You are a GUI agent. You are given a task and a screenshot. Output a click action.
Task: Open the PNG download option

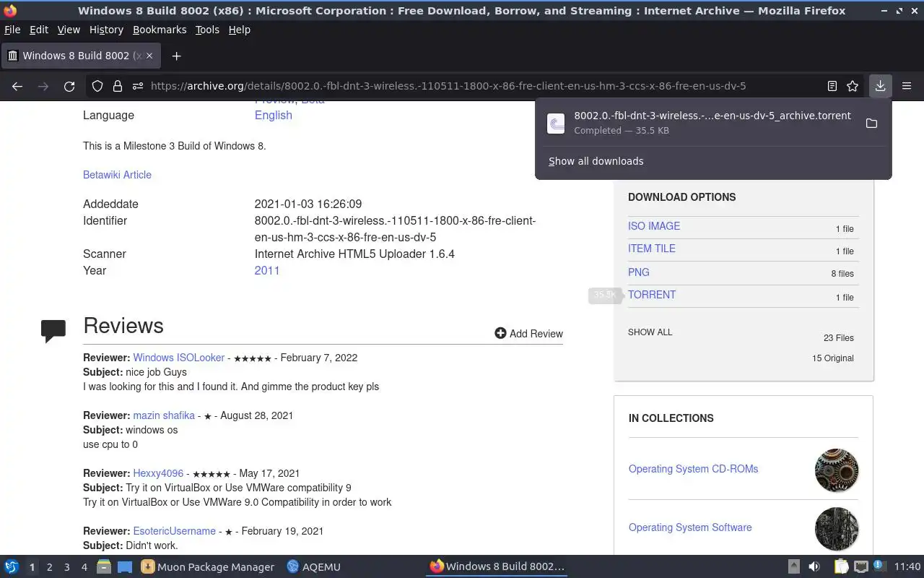coord(639,272)
